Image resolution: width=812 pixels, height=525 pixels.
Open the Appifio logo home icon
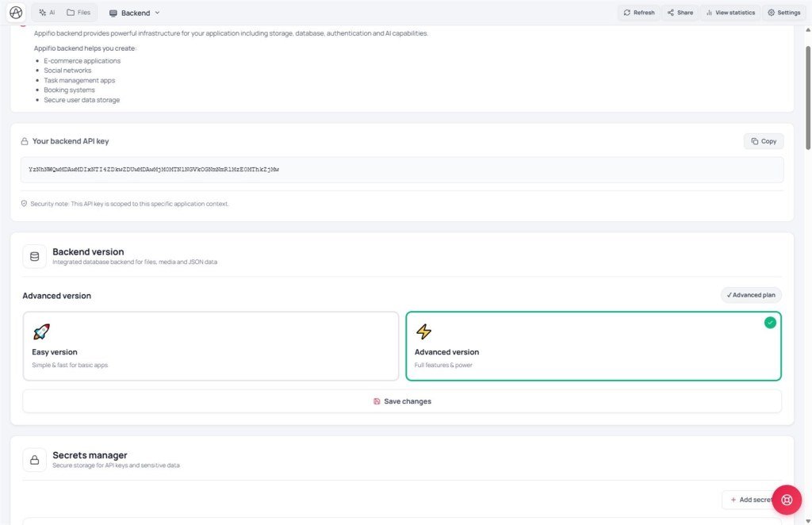[16, 13]
